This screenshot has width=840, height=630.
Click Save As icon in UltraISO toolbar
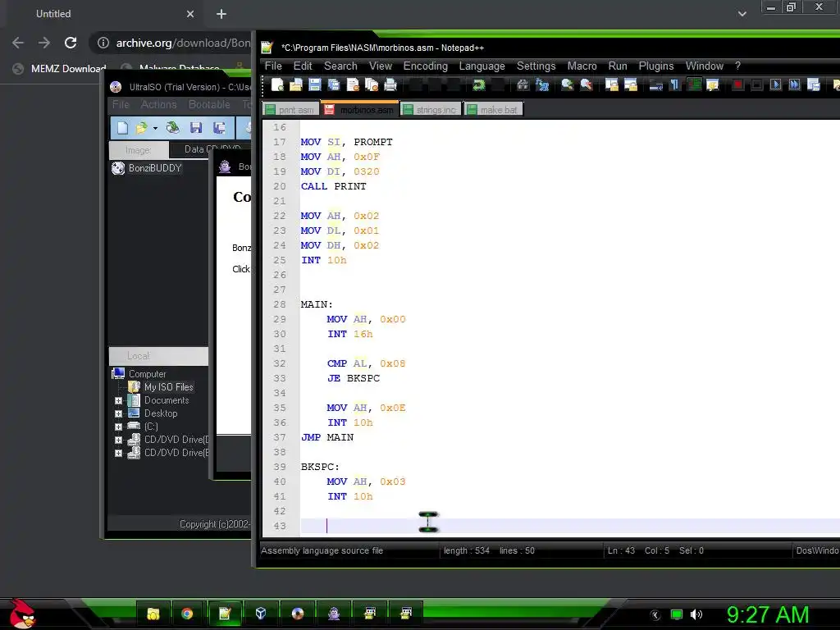(x=219, y=127)
